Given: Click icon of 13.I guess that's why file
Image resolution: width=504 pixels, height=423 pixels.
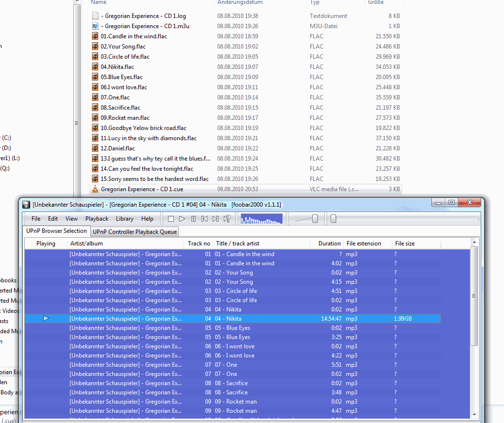Looking at the screenshot, I should tap(95, 158).
